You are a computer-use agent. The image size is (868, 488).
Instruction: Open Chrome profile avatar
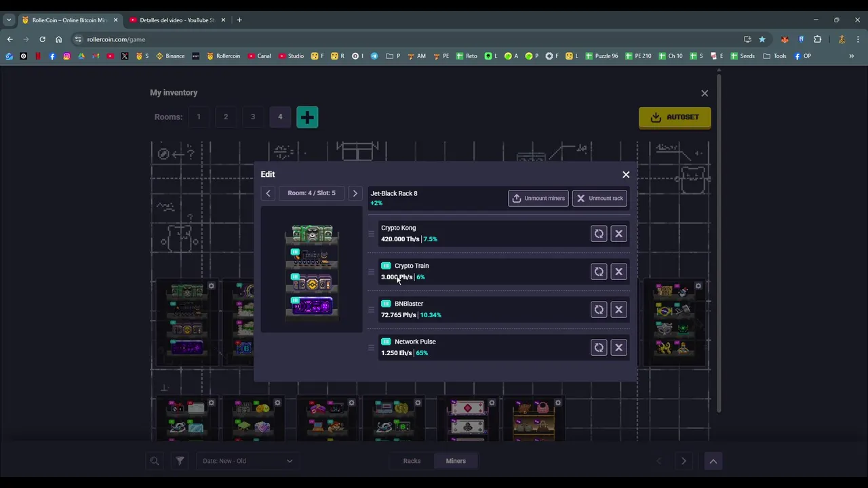842,39
